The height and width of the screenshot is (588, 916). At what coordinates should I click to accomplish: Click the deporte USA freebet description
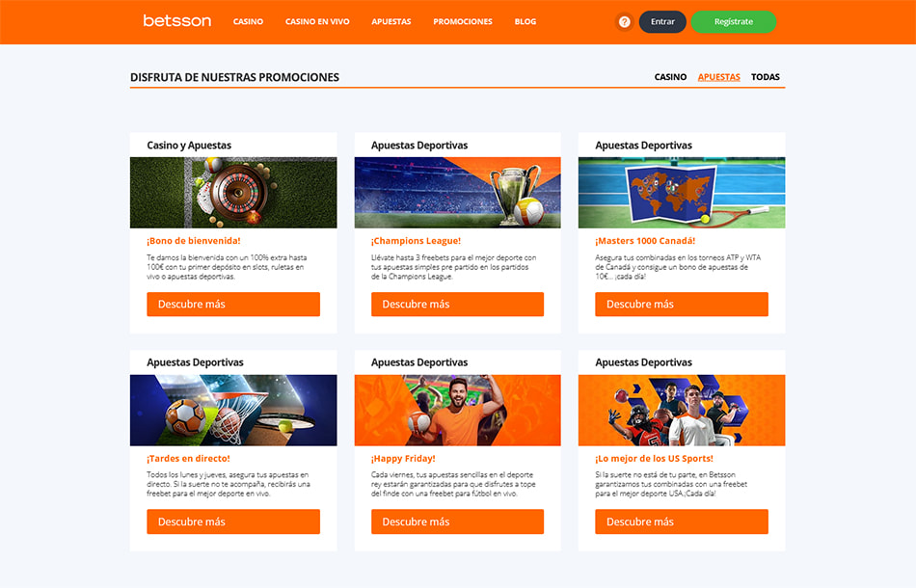(671, 484)
